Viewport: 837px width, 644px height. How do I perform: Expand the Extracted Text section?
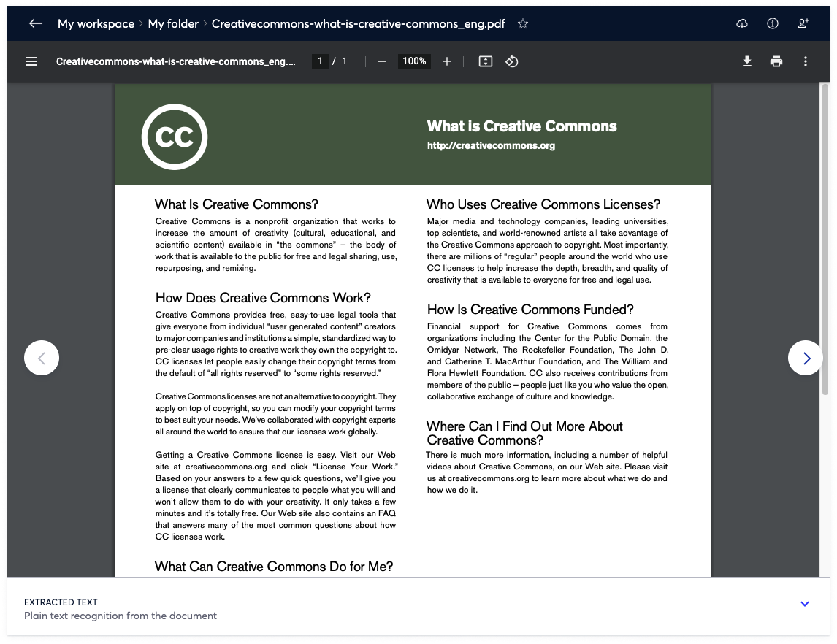[805, 604]
